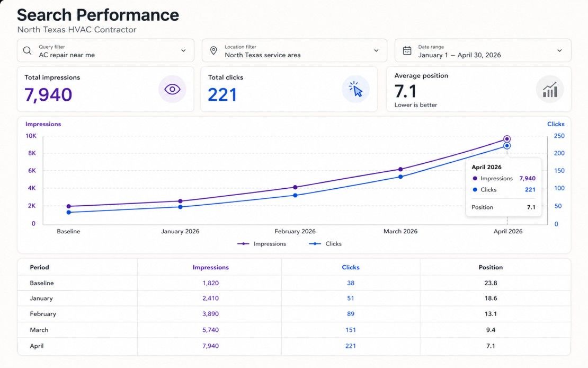
Task: Click the Total clicks 221 figure
Action: 222,94
